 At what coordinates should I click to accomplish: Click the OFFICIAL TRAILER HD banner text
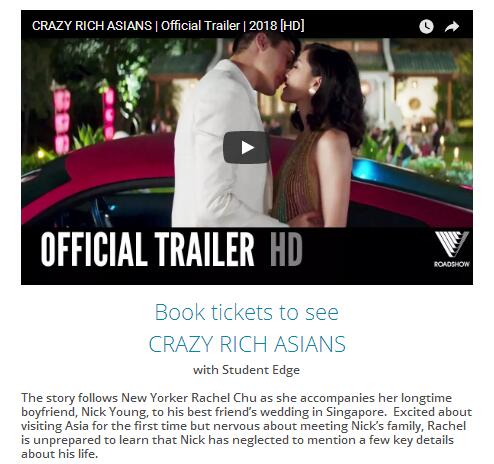click(172, 249)
